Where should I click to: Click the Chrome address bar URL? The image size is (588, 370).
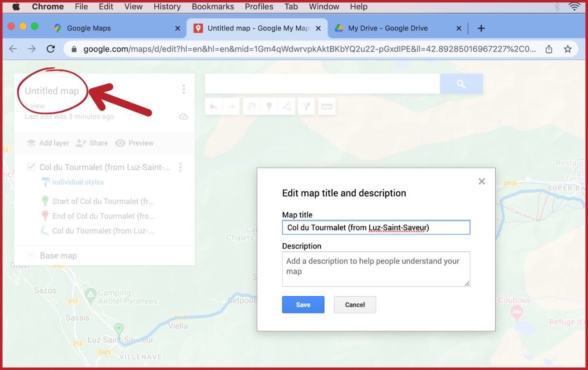[x=310, y=49]
